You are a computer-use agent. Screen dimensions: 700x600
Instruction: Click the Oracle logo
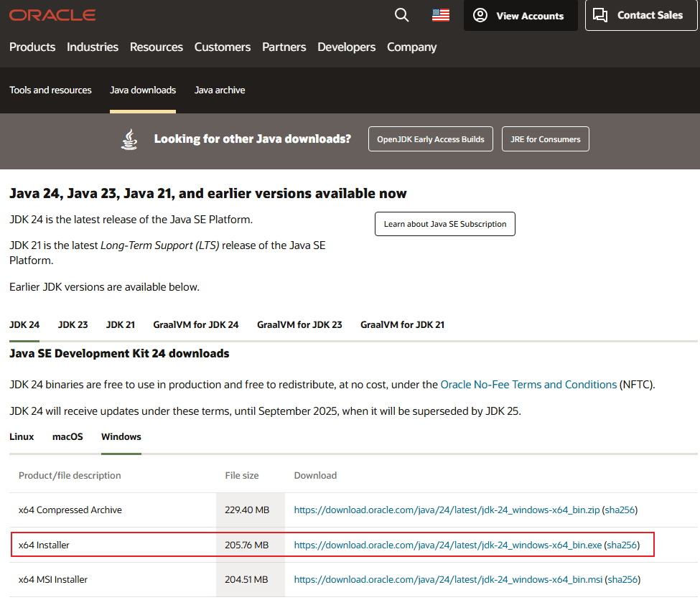coord(52,15)
